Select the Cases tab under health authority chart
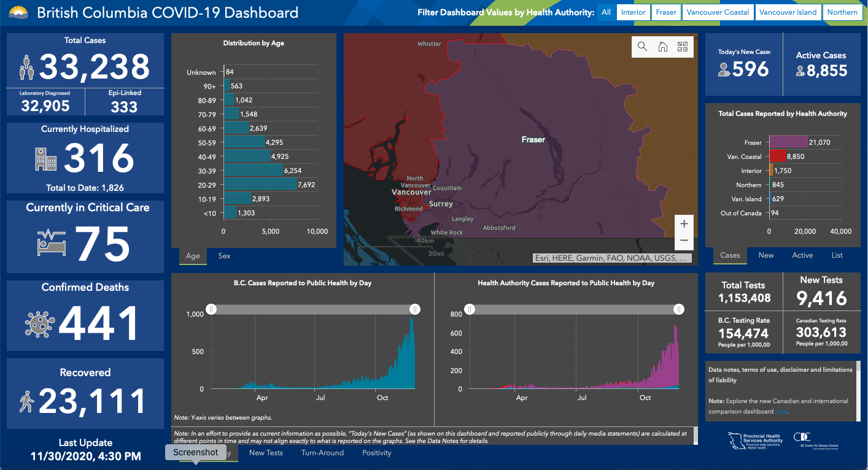 tap(730, 255)
